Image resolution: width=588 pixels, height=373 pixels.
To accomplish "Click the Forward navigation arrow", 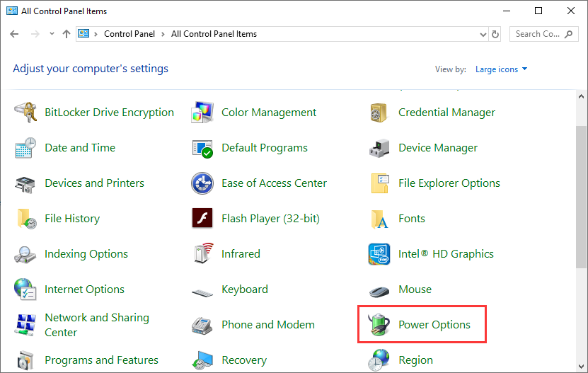I will coord(35,34).
